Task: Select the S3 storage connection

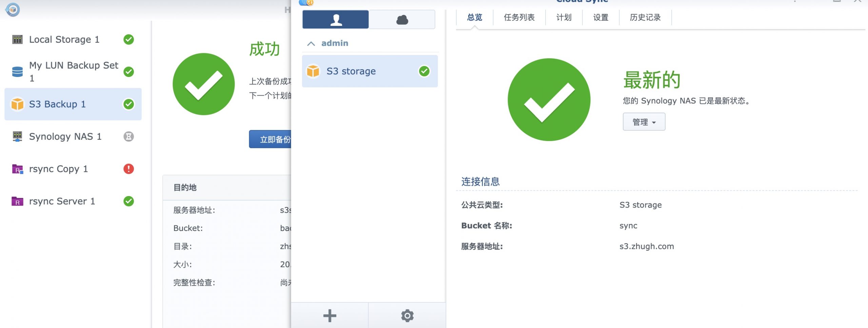Action: point(370,71)
